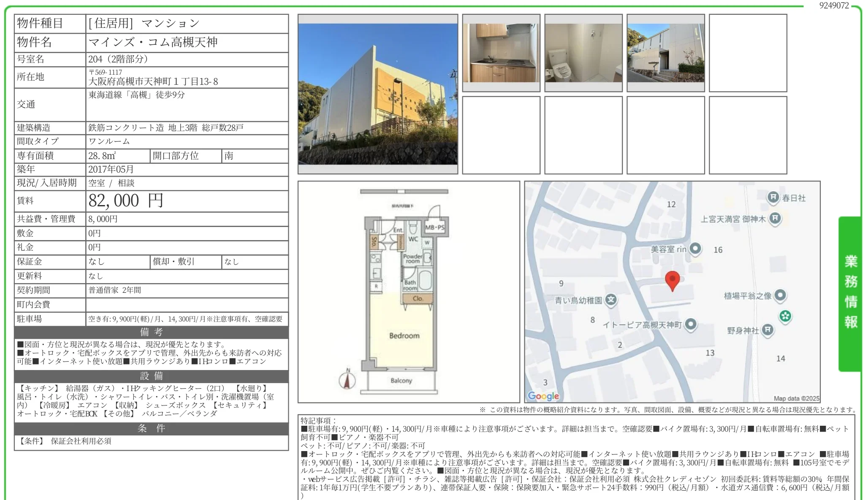Click the 野身神社 shrine marker
The height and width of the screenshot is (500, 868).
point(768,330)
